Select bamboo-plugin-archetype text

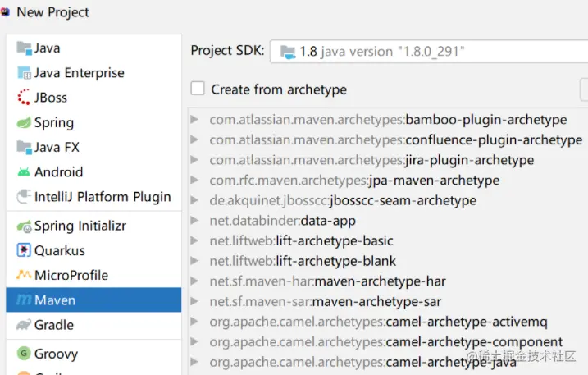[486, 120]
